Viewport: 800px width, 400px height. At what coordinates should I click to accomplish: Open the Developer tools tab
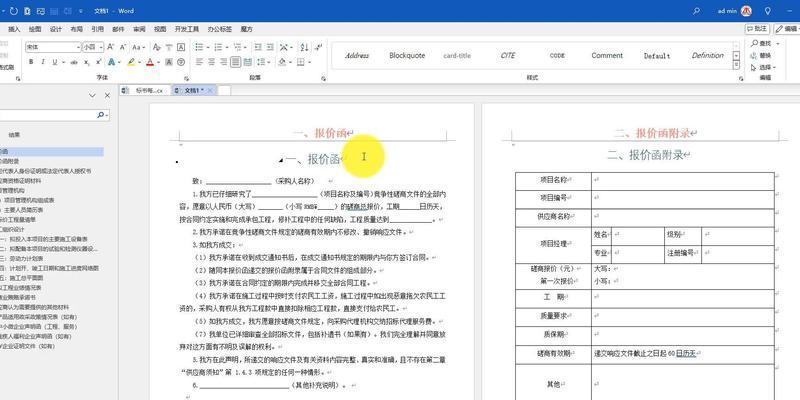[x=187, y=29]
